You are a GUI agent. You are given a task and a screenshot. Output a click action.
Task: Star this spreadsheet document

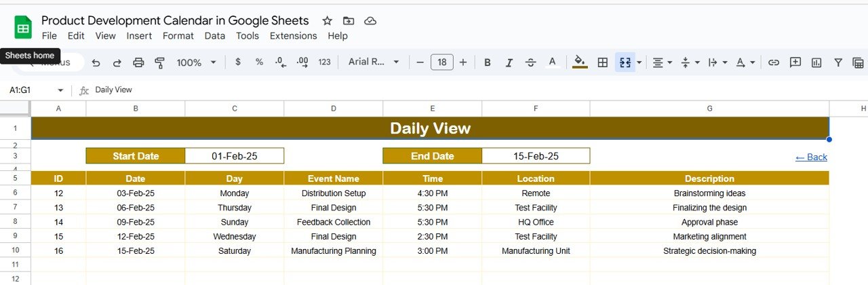(x=327, y=21)
